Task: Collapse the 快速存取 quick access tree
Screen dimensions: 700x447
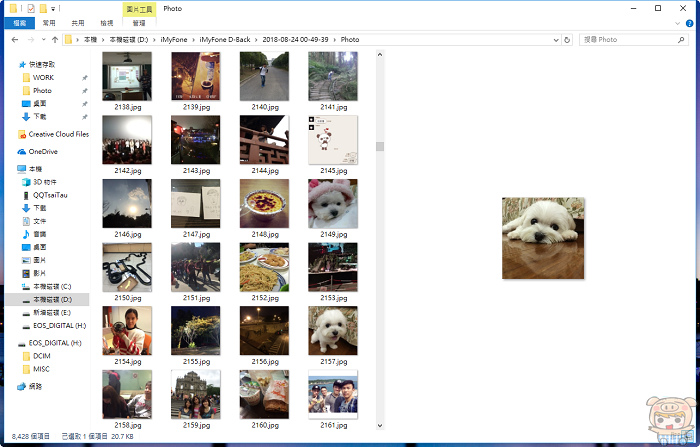Action: pyautogui.click(x=11, y=63)
